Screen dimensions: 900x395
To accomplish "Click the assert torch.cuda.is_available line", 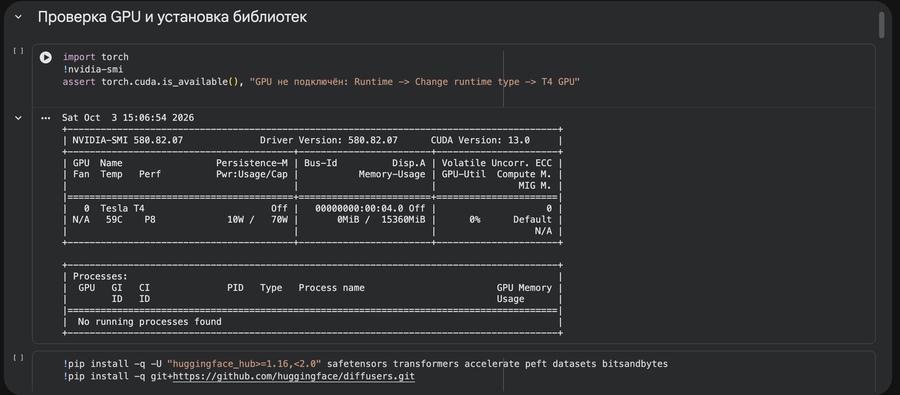I will 321,82.
